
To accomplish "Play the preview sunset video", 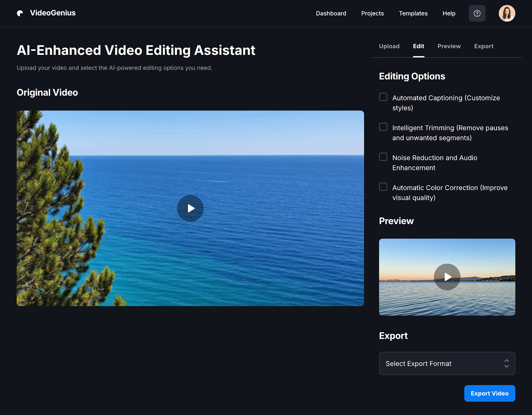I will click(x=447, y=277).
